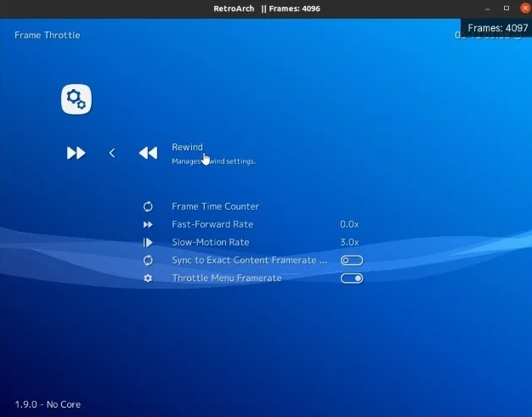Screen dimensions: 532x417
Task: Toggle Sync to Exact Content Framerate switch
Action: (x=352, y=261)
